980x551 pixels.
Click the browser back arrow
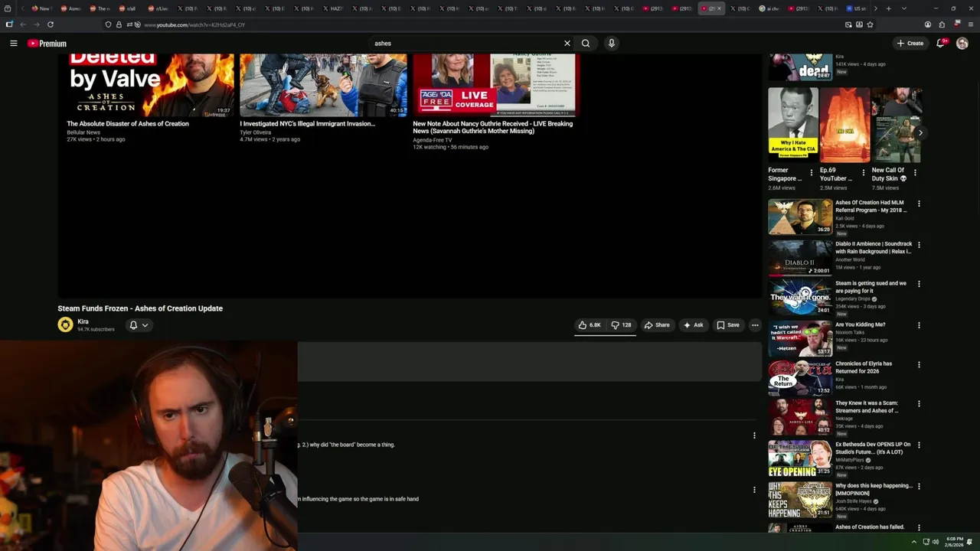pos(23,24)
